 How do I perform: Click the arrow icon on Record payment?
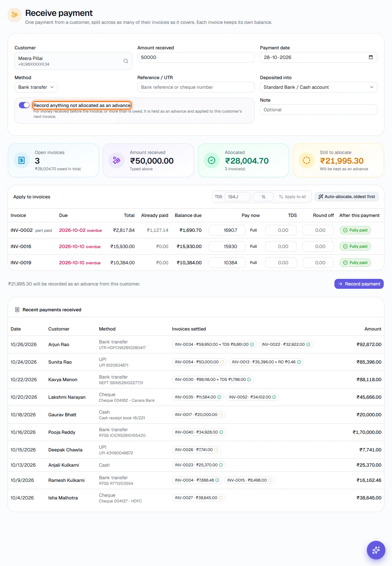click(x=340, y=284)
